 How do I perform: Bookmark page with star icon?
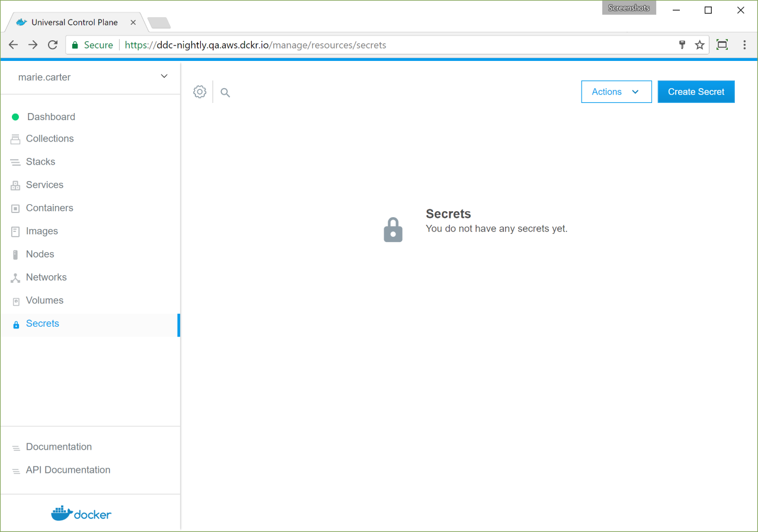point(699,45)
